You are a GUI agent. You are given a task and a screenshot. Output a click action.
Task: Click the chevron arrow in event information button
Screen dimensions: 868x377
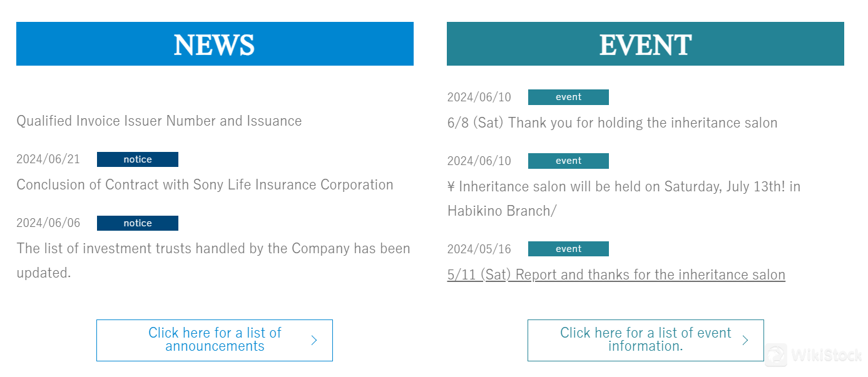click(x=745, y=340)
